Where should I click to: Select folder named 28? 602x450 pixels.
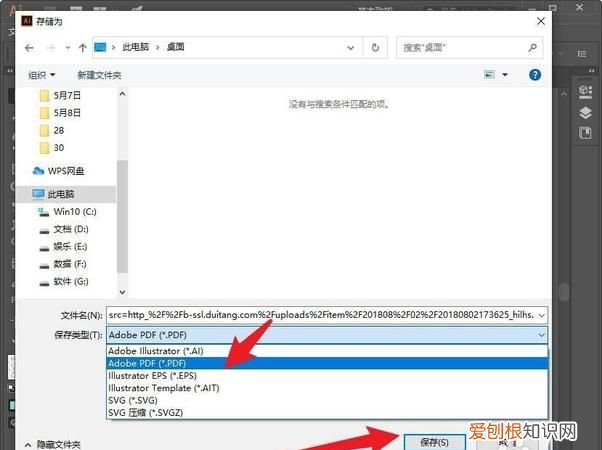click(x=52, y=131)
